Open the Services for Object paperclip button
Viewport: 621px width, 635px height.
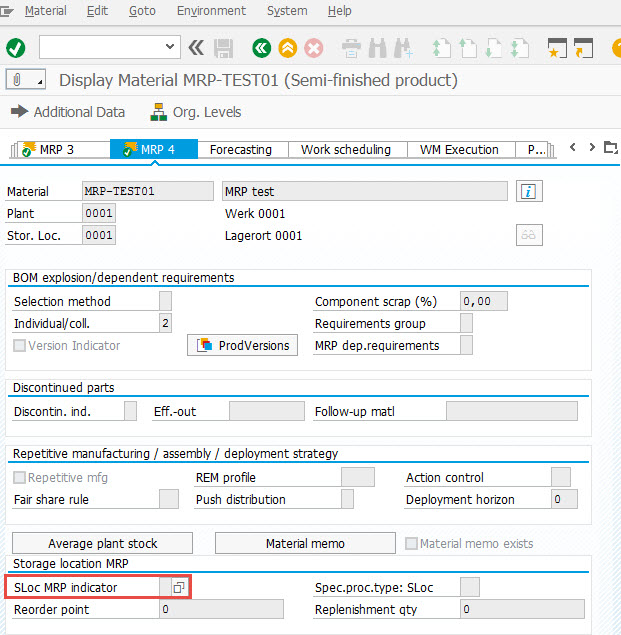(x=26, y=79)
